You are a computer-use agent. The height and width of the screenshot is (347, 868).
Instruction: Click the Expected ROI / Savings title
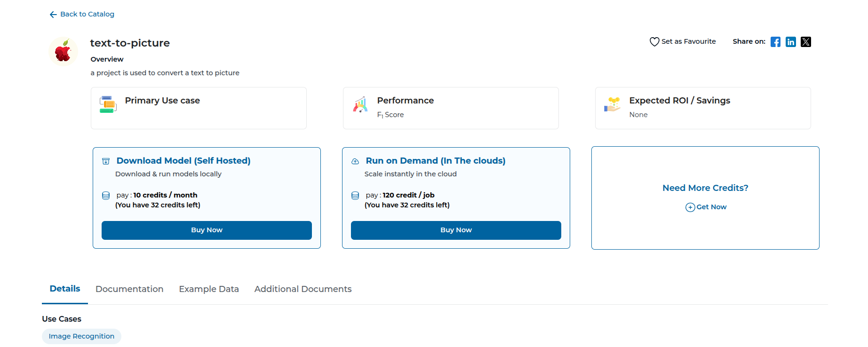click(680, 101)
